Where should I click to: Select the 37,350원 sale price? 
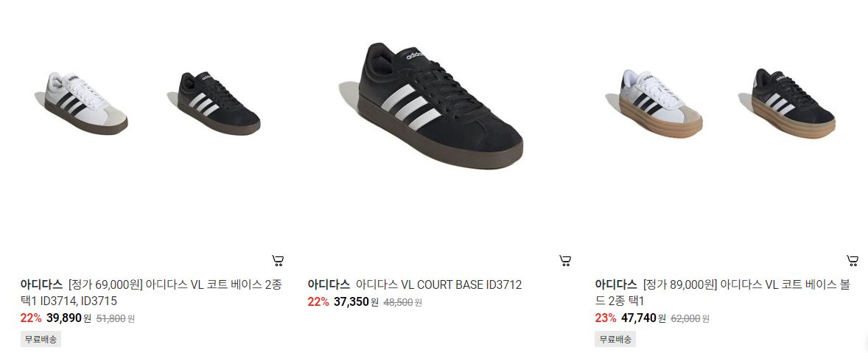[x=356, y=302]
